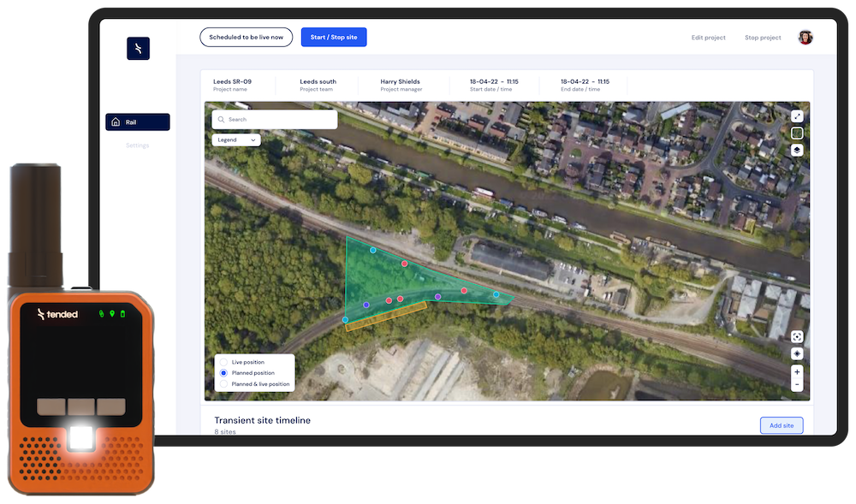Open the map layers control
This screenshot has height=504, width=856.
point(797,150)
